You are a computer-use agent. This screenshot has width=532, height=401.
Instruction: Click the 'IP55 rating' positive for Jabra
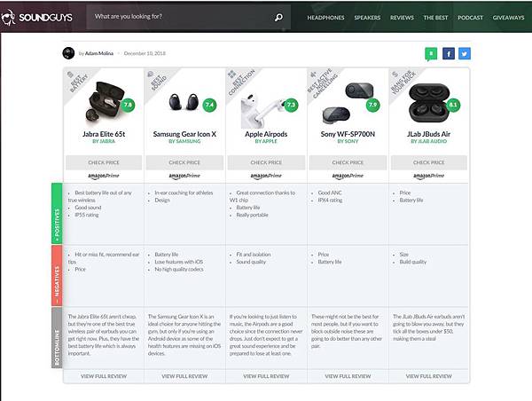(87, 215)
